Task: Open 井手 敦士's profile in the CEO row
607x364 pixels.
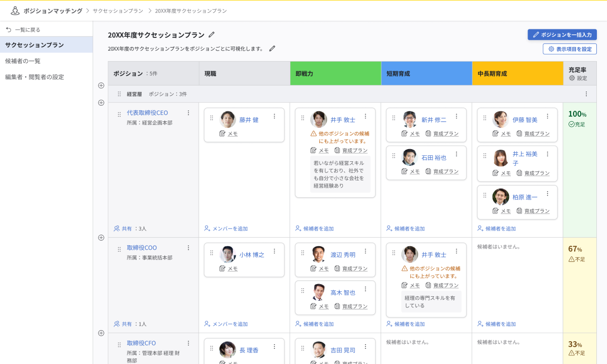Action: click(343, 120)
